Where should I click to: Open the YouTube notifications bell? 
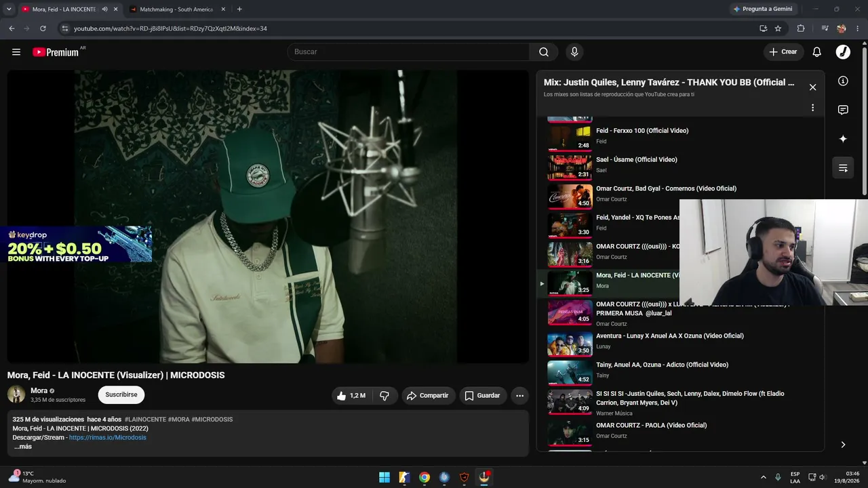click(x=817, y=52)
